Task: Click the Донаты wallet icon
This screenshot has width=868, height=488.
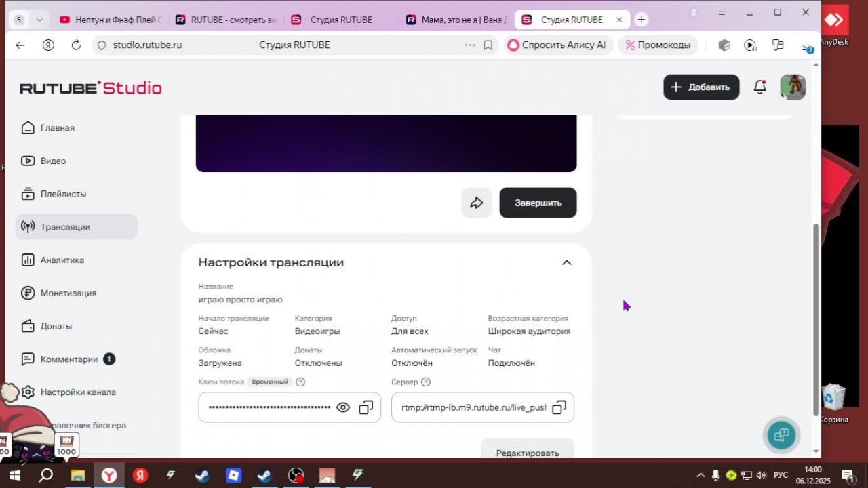Action: coord(28,326)
